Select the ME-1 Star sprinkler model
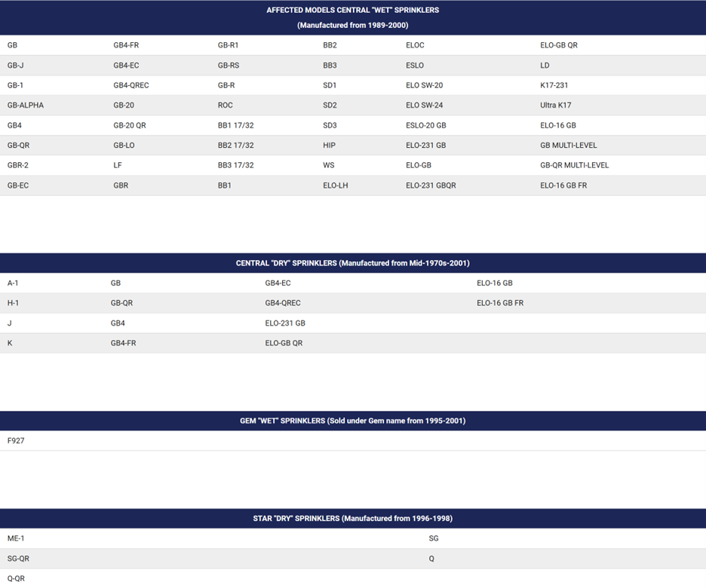706x588 pixels. click(16, 538)
